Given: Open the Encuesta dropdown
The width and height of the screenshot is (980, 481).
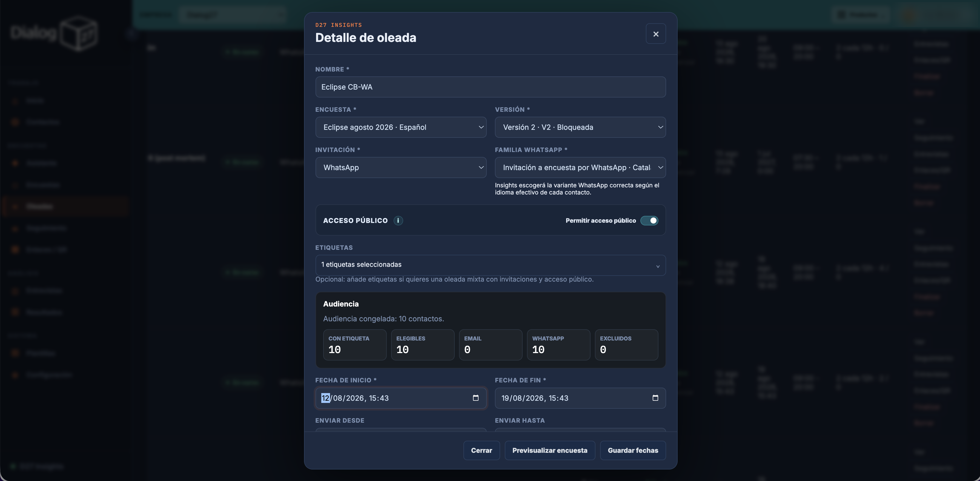Looking at the screenshot, I should pyautogui.click(x=401, y=127).
